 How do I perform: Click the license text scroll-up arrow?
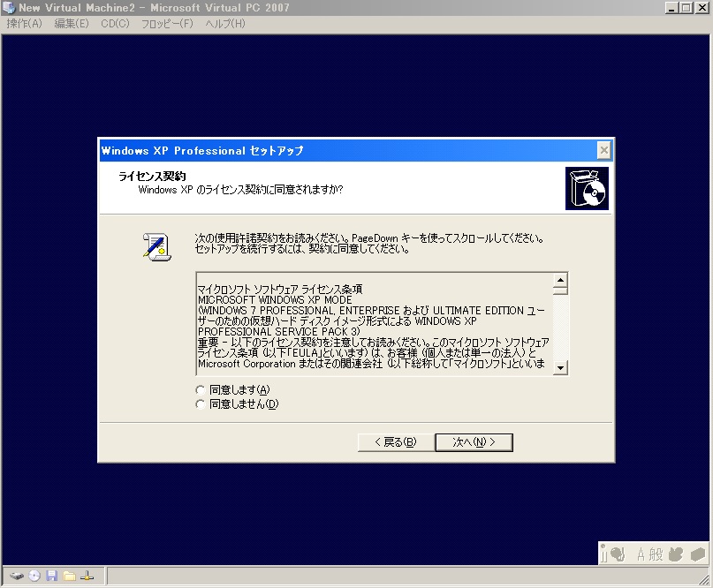(560, 280)
